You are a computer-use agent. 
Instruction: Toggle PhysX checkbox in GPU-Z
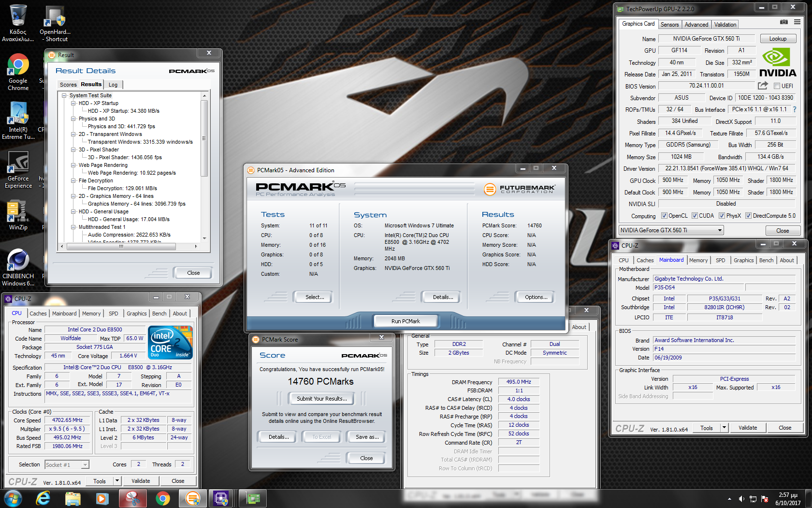(x=722, y=216)
